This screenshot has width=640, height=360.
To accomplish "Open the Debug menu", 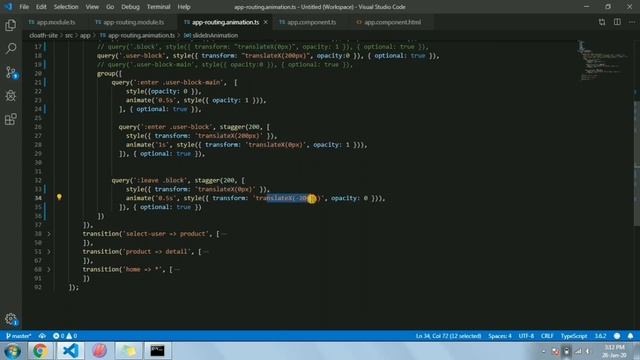I will tap(130, 7).
